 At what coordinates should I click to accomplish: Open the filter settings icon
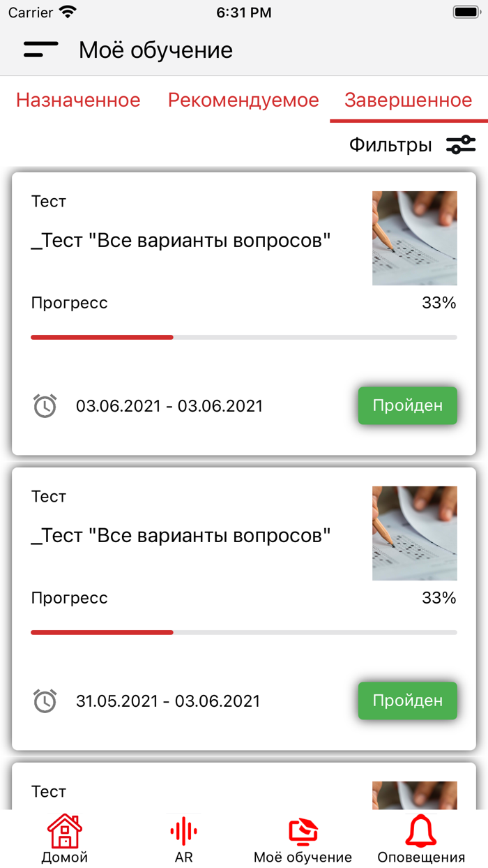[x=460, y=144]
